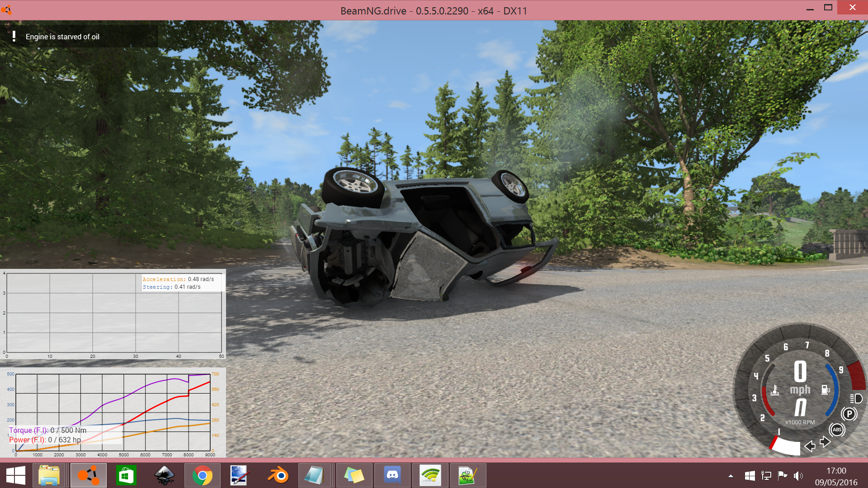Open the paint/drawing app taskbar icon
This screenshot has height=488, width=868.
239,475
